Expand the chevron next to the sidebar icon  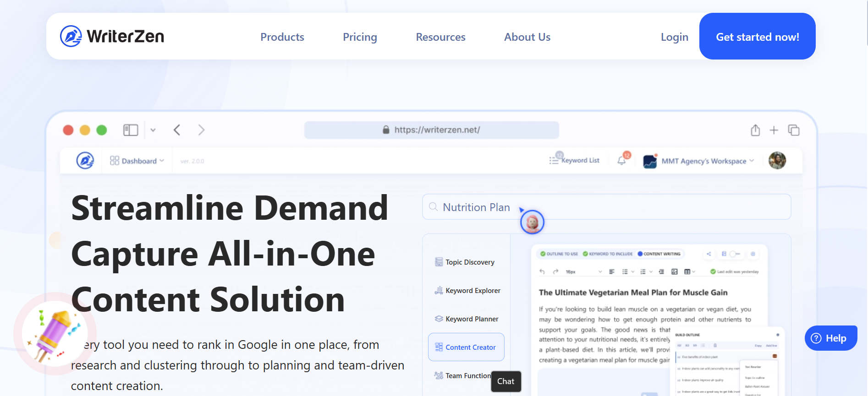pyautogui.click(x=153, y=130)
